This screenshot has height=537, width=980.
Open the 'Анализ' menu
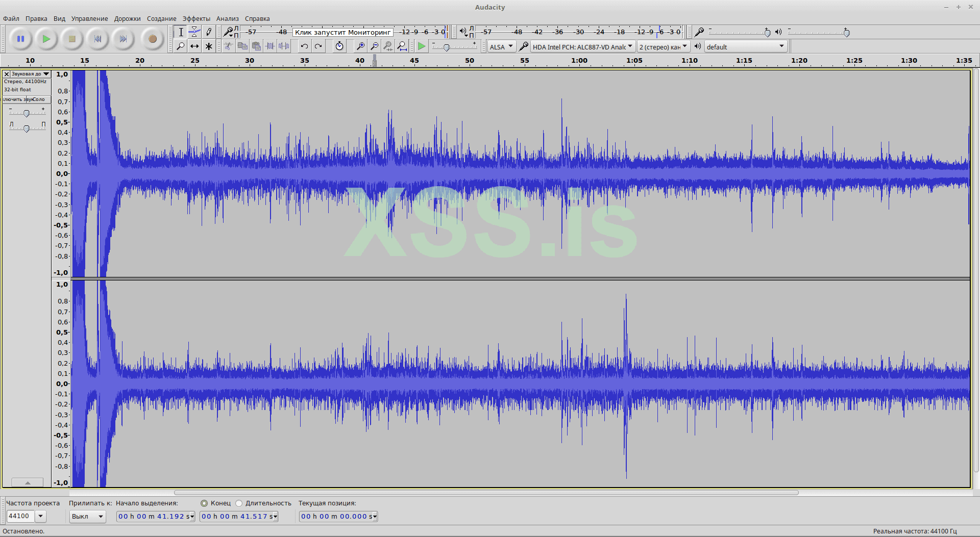(x=227, y=19)
